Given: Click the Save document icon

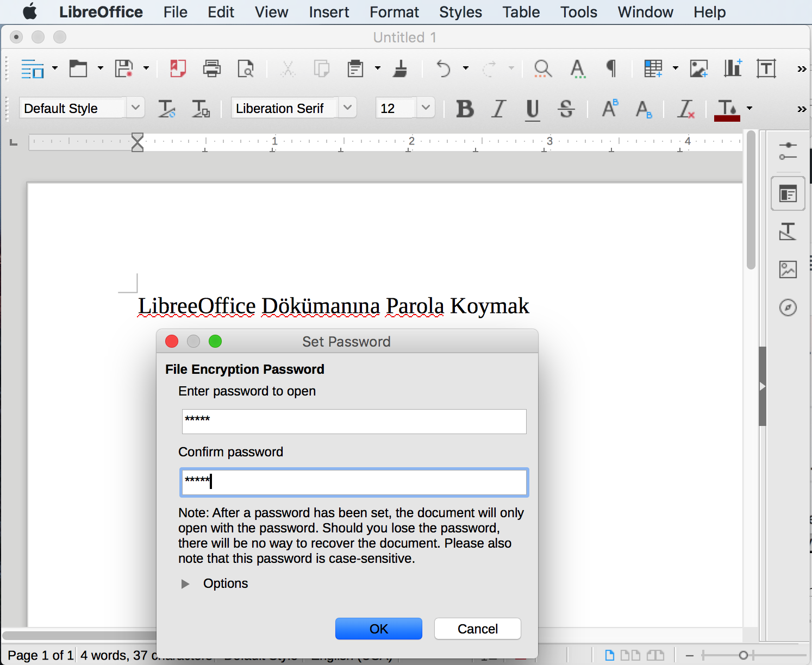Looking at the screenshot, I should [124, 68].
